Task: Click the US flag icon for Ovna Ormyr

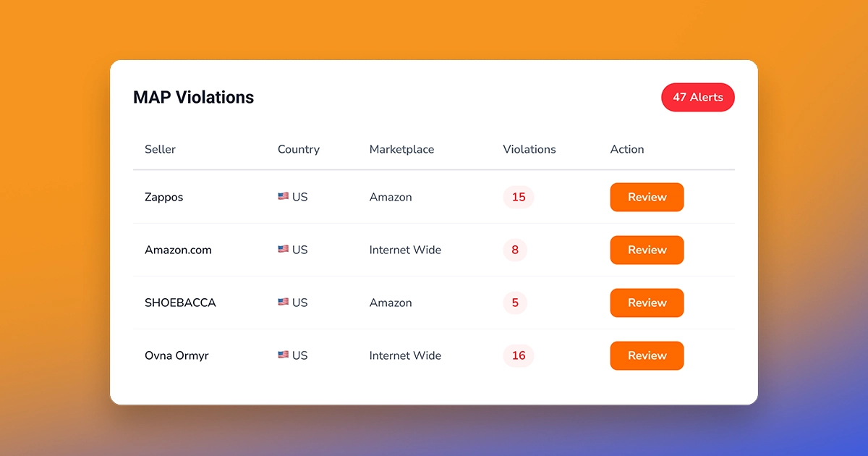Action: click(x=283, y=355)
